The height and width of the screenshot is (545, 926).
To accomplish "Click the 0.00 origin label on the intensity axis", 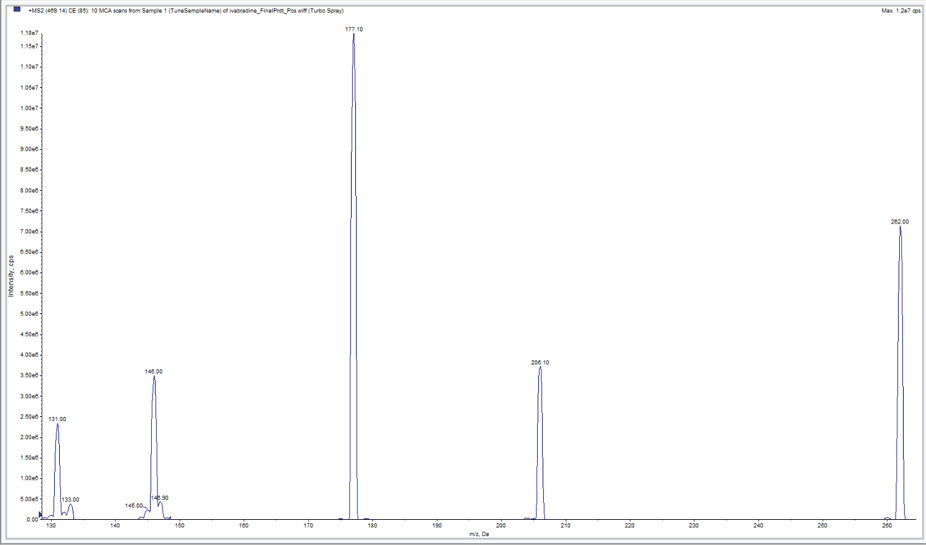I will click(x=31, y=519).
